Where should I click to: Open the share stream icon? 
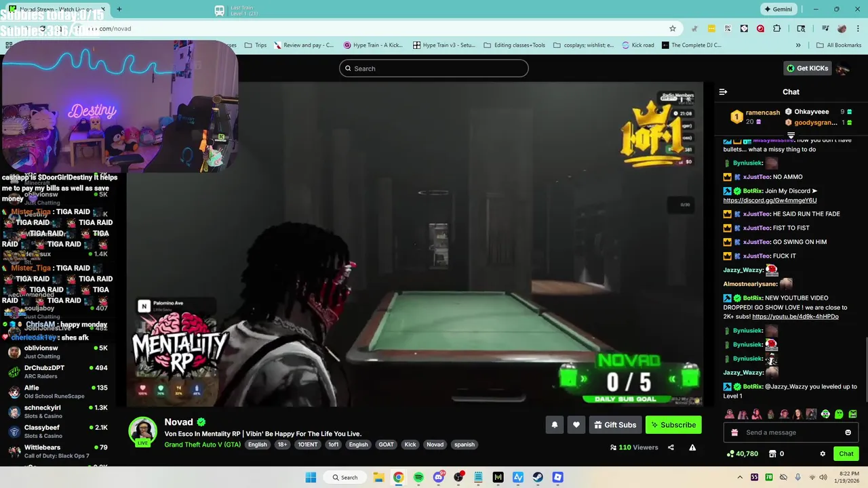(671, 447)
